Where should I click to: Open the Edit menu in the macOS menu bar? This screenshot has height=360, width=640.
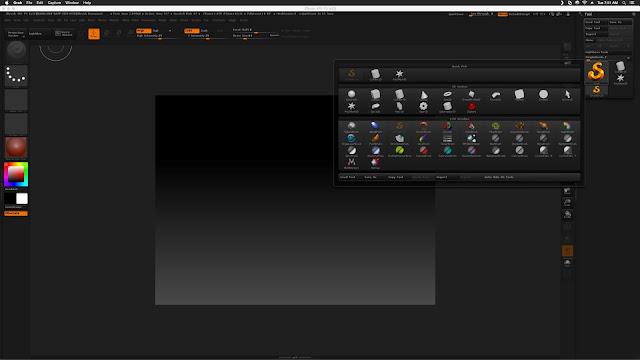(x=40, y=2)
